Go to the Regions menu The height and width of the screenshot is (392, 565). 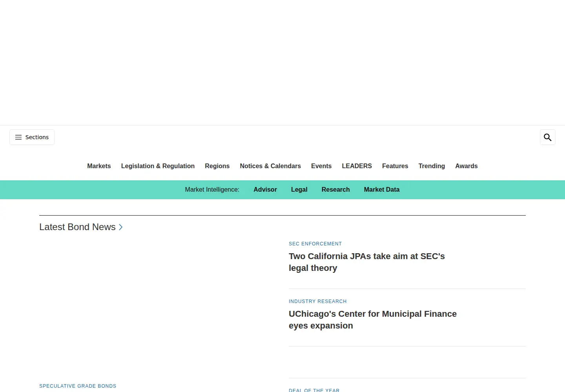pos(217,166)
